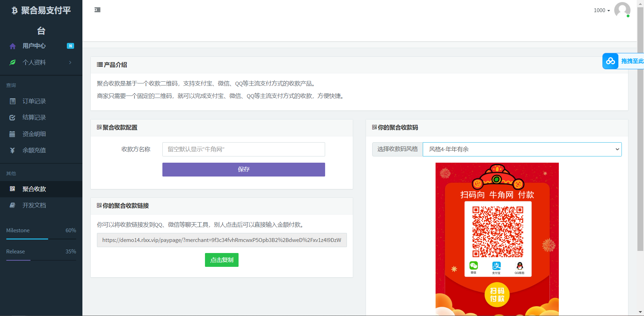Click the 收款方名称 label
644x316 pixels.
(x=136, y=149)
